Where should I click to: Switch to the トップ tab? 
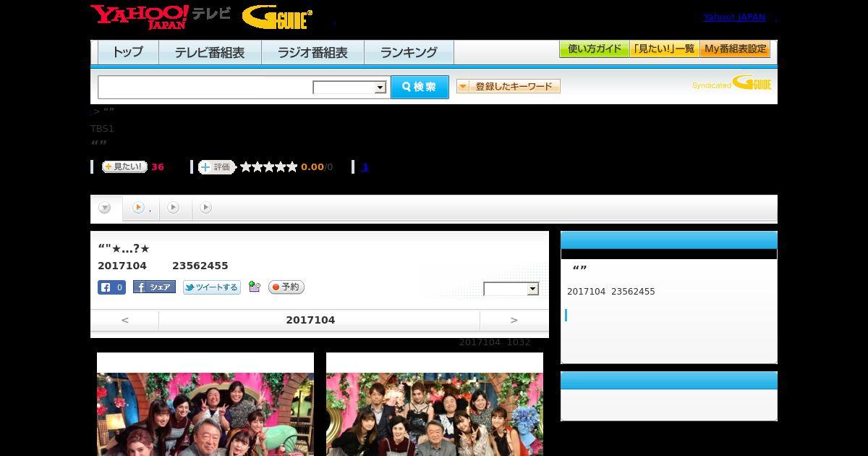pyautogui.click(x=128, y=52)
